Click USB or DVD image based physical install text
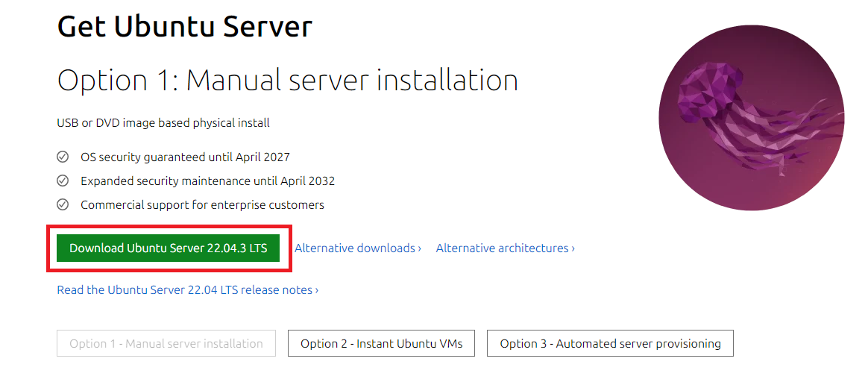The height and width of the screenshot is (379, 868). [x=163, y=123]
